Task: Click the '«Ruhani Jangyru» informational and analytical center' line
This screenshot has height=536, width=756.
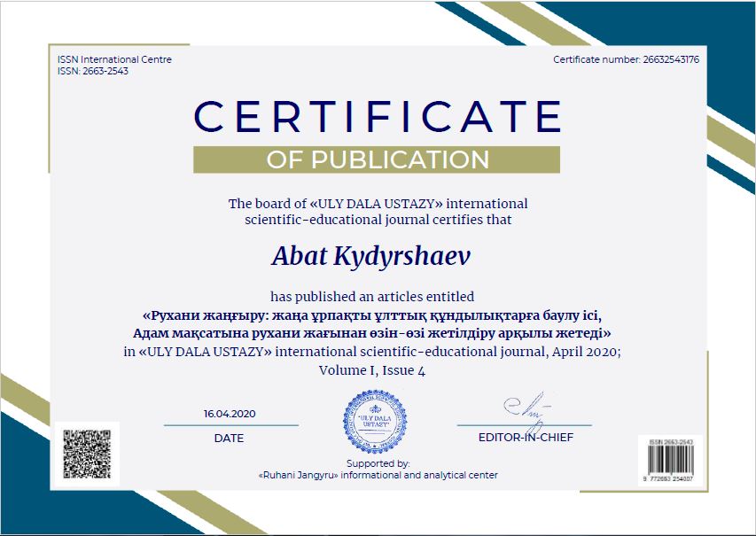Action: coord(378,475)
